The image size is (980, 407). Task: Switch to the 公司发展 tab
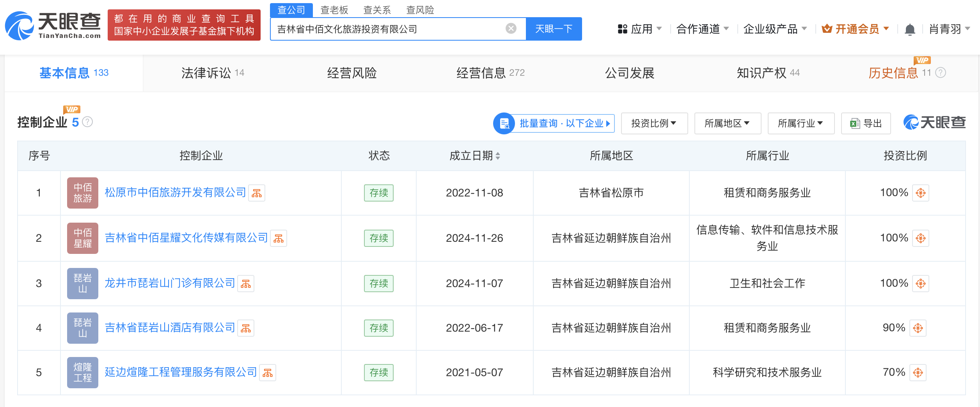point(630,73)
